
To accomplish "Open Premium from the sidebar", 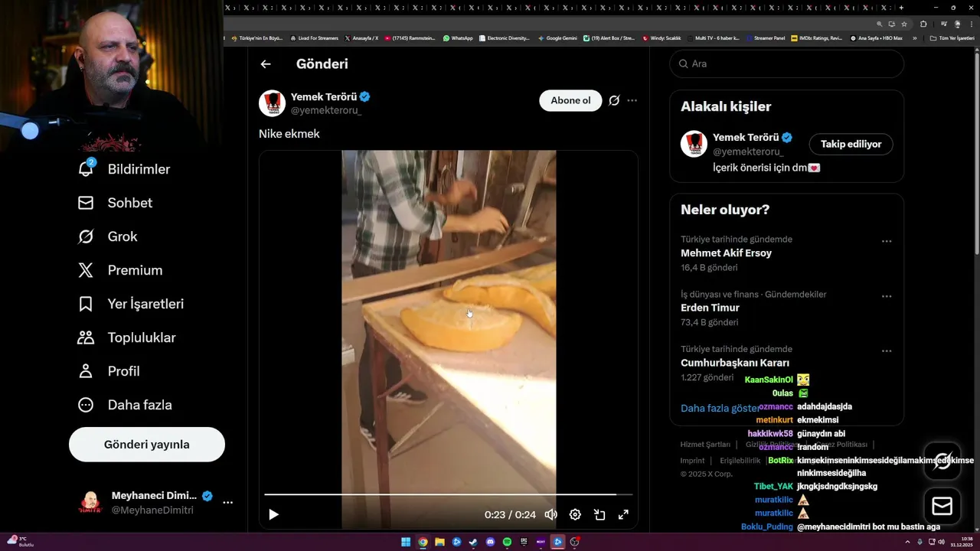I will click(x=120, y=270).
